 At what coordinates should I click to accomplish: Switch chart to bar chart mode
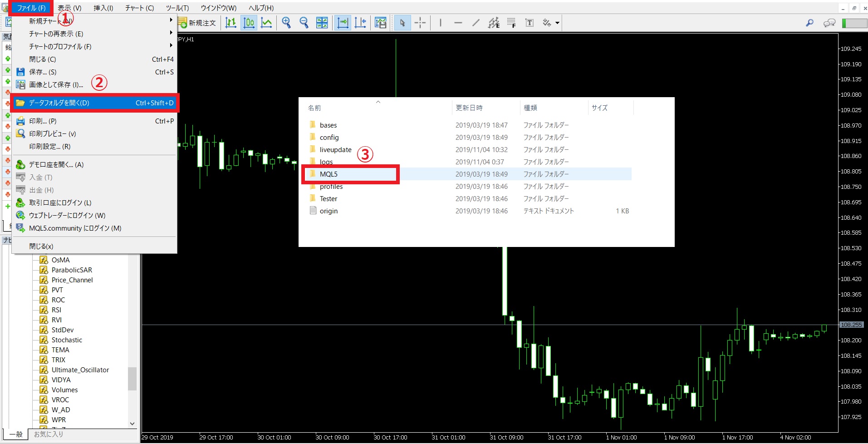pyautogui.click(x=231, y=23)
